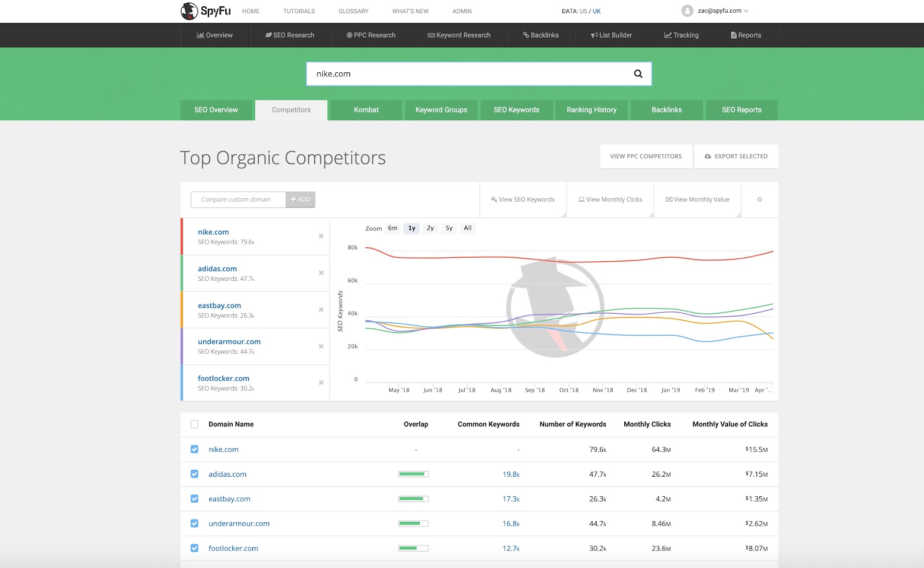Remove nike.com from the chart list

click(321, 236)
